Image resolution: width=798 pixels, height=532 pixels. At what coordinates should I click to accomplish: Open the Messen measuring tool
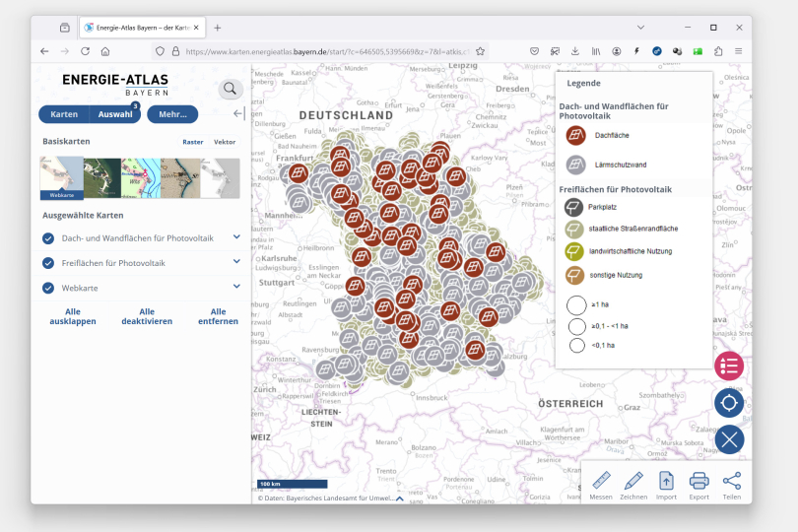(x=601, y=483)
